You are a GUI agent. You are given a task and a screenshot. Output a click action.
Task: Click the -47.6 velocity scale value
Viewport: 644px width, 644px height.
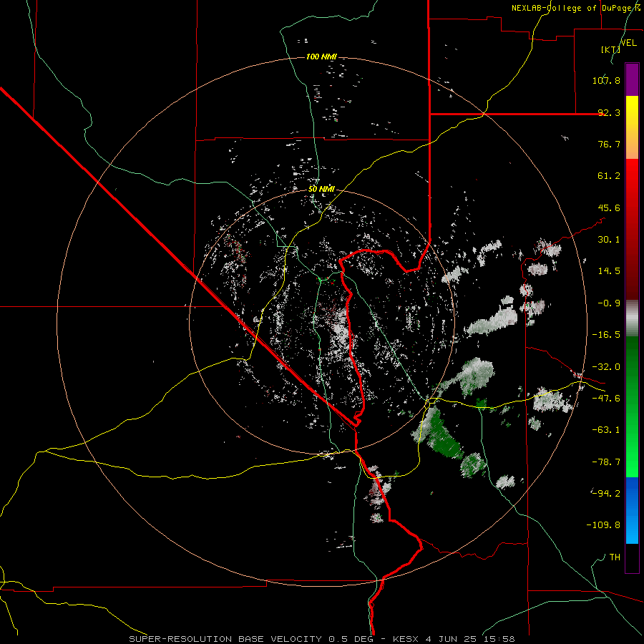tap(606, 399)
